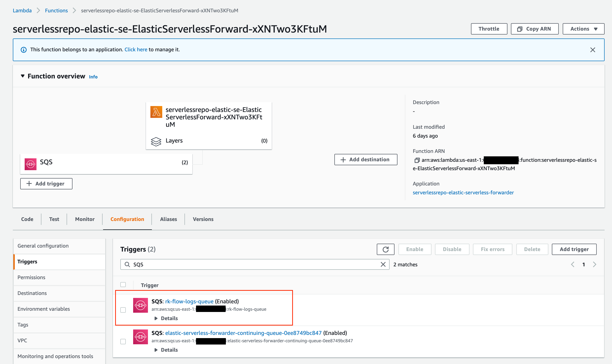Clear the SQS search filter

[383, 264]
